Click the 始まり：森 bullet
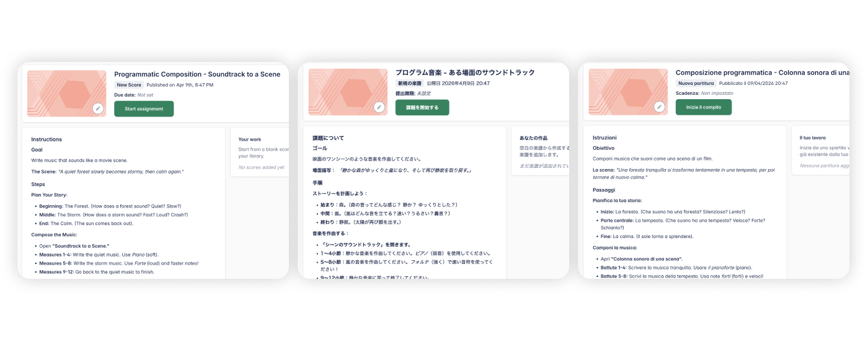Screen dimensions: 868x347 (389, 204)
